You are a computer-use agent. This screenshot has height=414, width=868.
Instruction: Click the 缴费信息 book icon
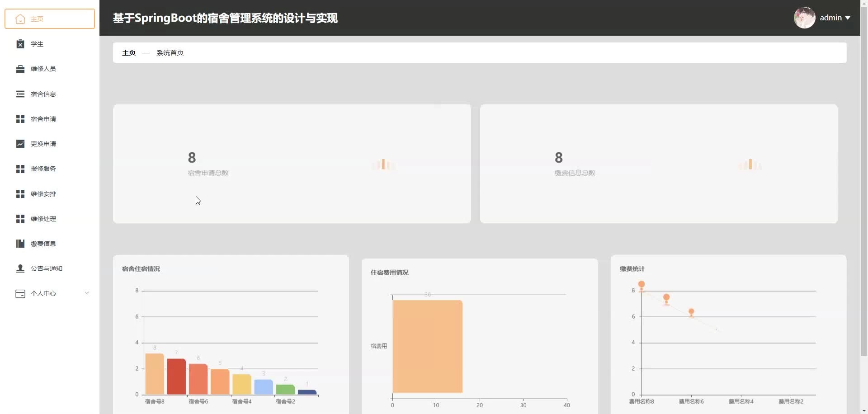(x=20, y=244)
